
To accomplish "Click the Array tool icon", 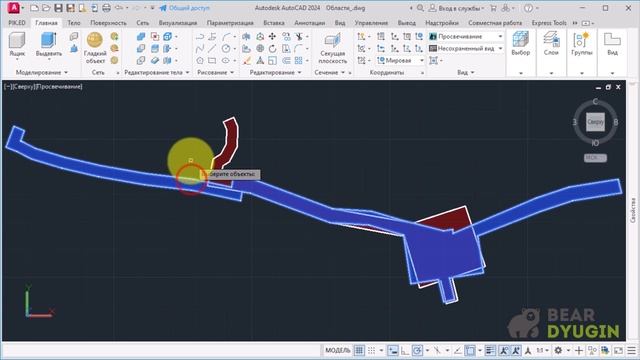I will [x=299, y=60].
